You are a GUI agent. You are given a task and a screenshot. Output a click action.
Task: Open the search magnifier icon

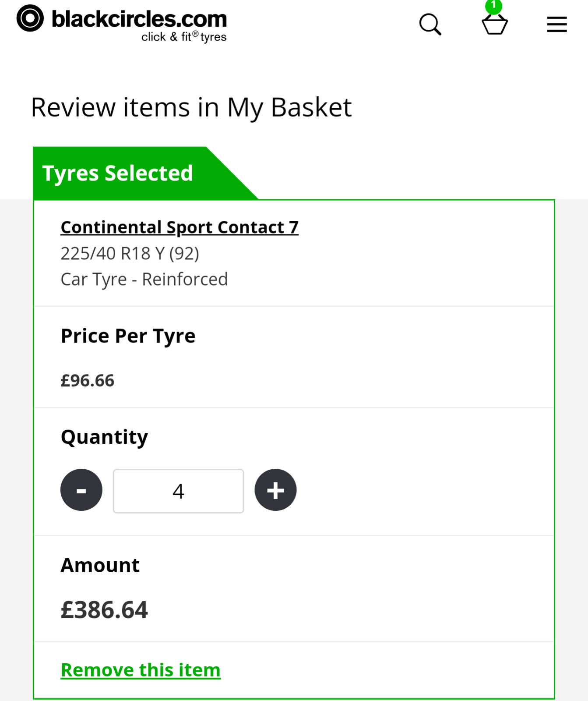pyautogui.click(x=430, y=25)
